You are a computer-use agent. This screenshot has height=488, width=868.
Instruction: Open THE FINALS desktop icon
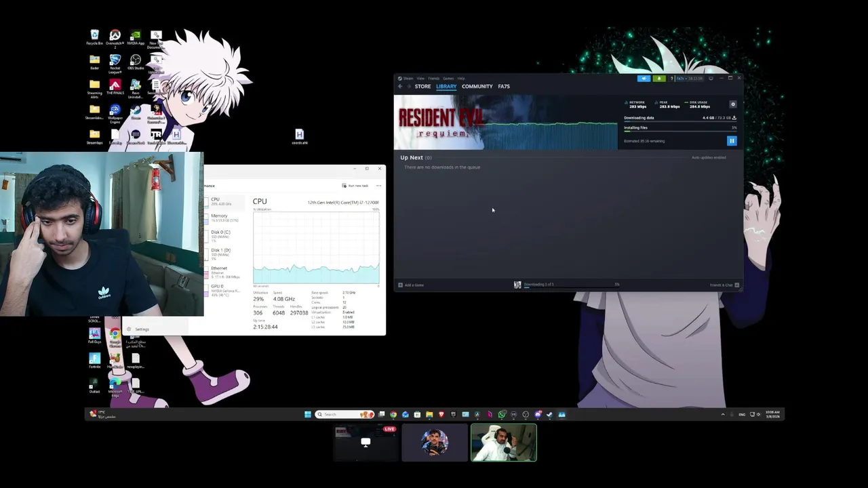(115, 87)
